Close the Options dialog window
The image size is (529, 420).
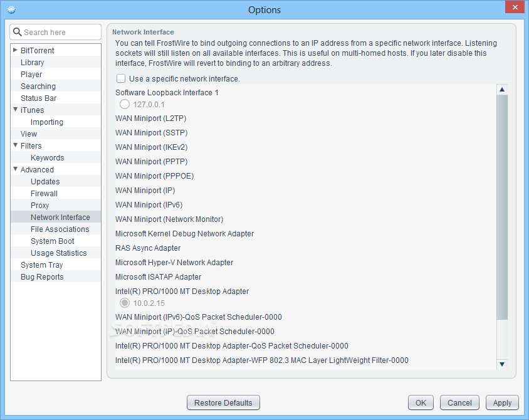(x=515, y=7)
